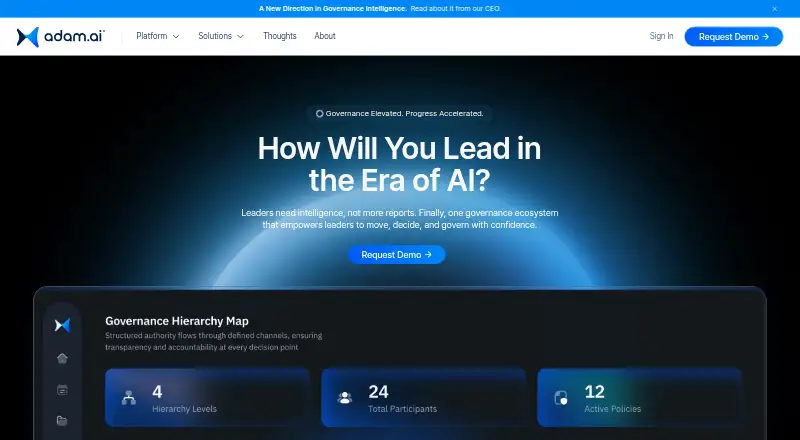Click the Total Participants people icon
The height and width of the screenshot is (440, 800).
pyautogui.click(x=345, y=398)
